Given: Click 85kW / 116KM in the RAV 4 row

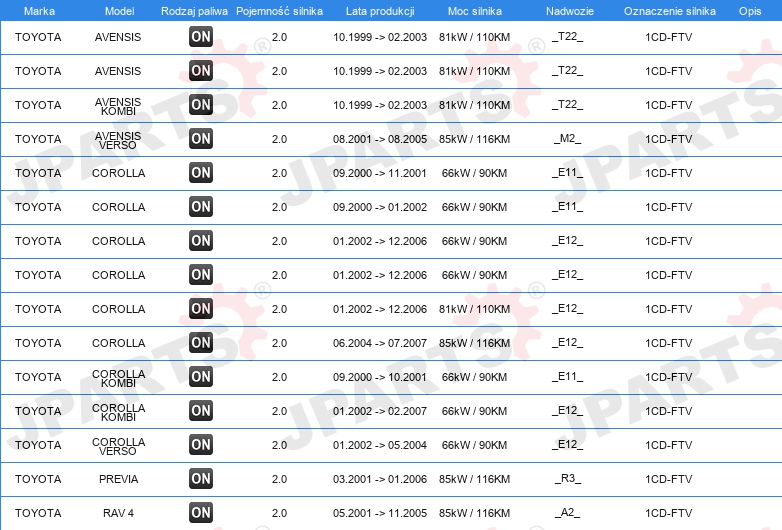Looking at the screenshot, I should pyautogui.click(x=474, y=513).
